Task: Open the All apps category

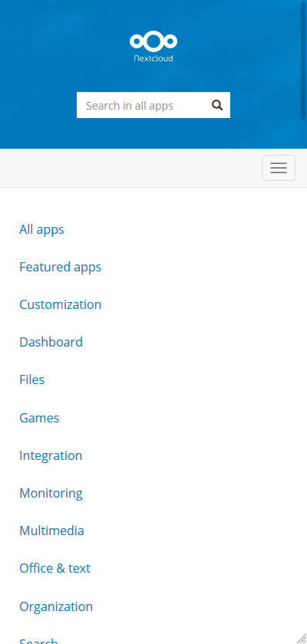Action: click(41, 229)
